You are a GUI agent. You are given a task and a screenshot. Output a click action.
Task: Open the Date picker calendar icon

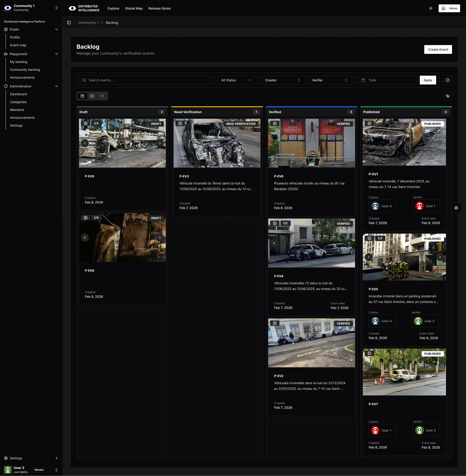pos(363,80)
